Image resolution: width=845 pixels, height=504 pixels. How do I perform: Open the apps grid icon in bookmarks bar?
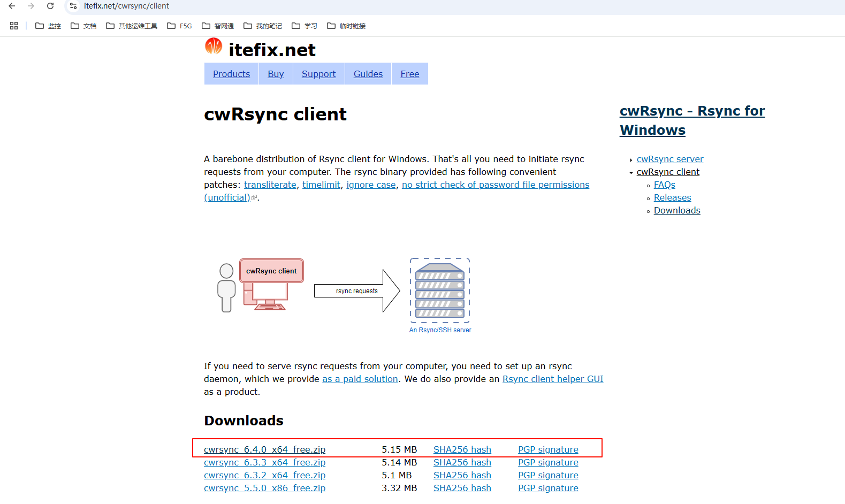tap(14, 26)
